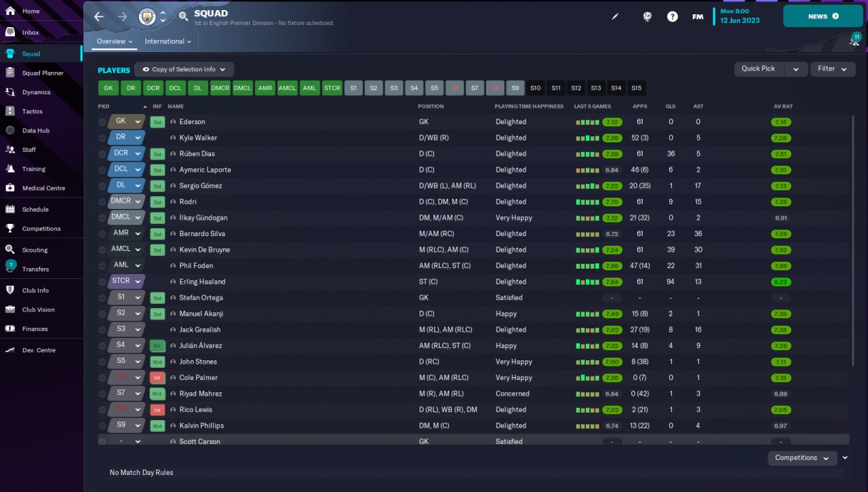Open the Training sidebar icon
This screenshot has width=868, height=492.
pos(10,168)
